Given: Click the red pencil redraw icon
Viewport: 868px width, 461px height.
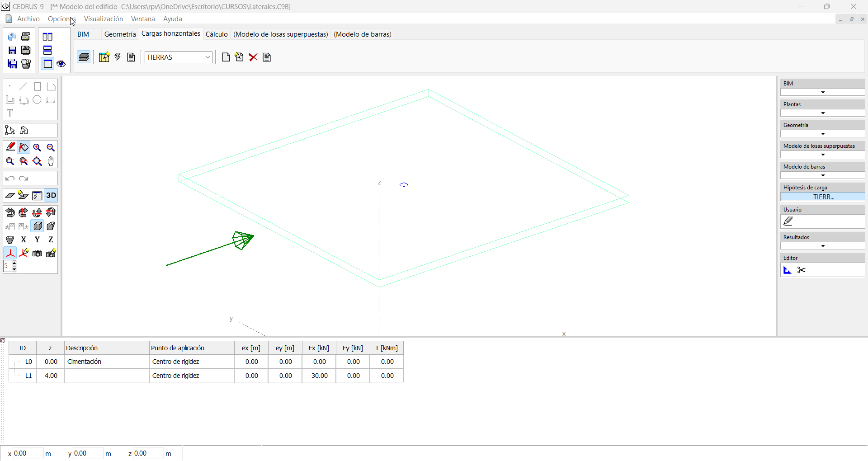Looking at the screenshot, I should [x=10, y=147].
